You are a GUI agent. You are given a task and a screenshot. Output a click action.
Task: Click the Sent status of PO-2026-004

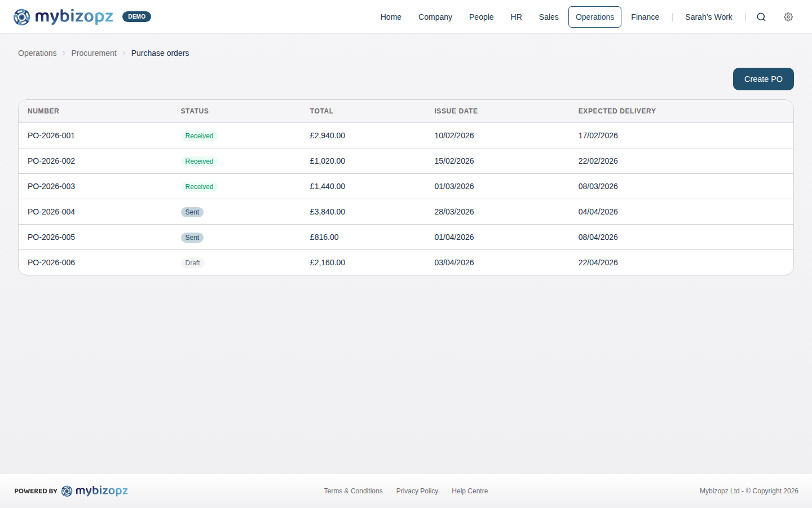(192, 212)
